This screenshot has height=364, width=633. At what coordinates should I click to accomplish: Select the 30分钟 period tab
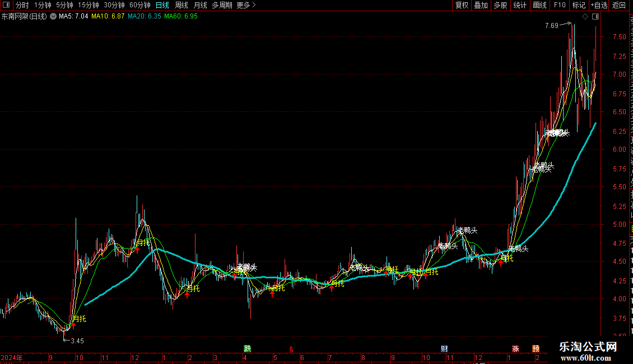point(114,5)
